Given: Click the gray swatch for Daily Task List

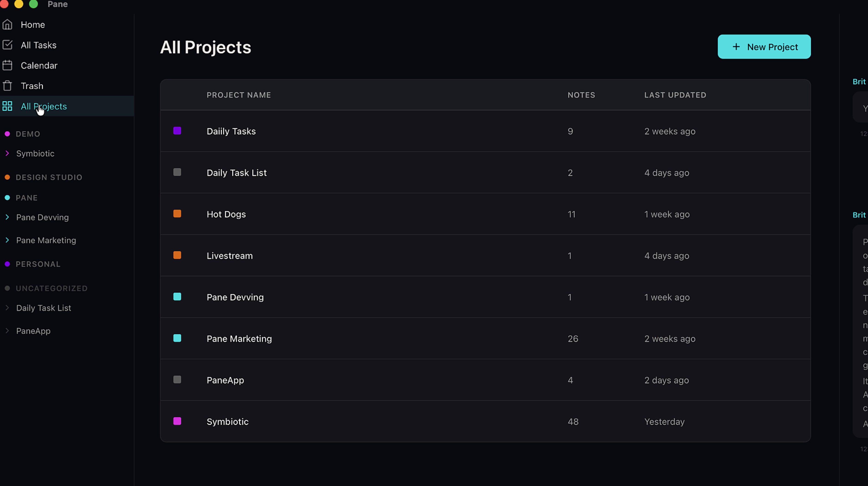Looking at the screenshot, I should 177,172.
